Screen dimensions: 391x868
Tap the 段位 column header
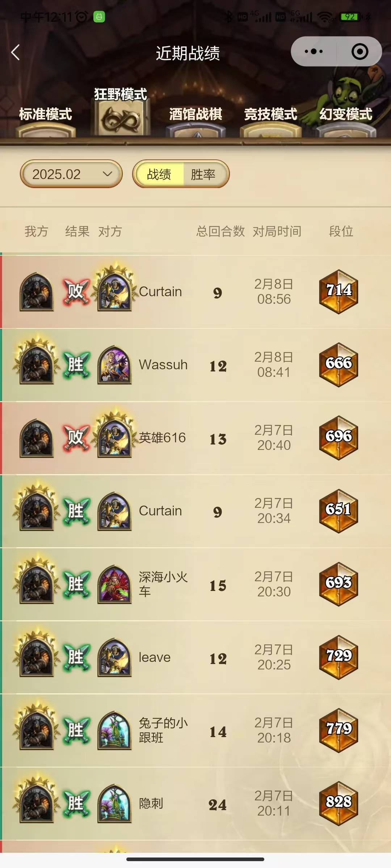coord(341,231)
